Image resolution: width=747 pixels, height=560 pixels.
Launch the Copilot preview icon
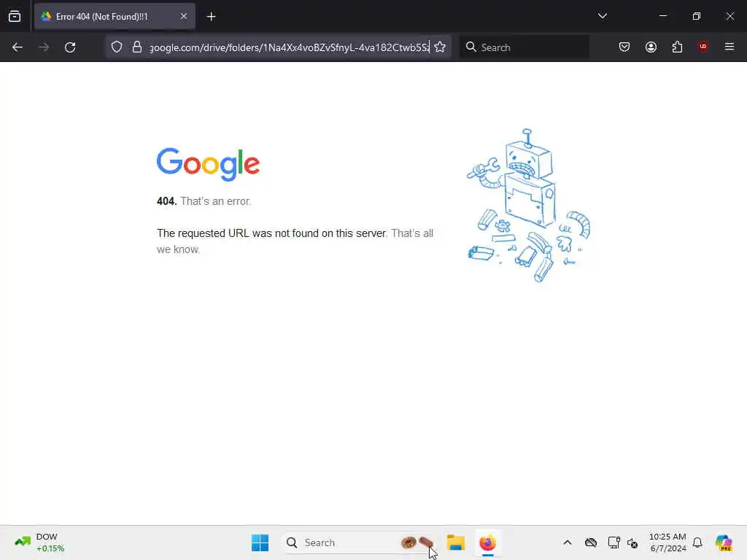tap(724, 542)
